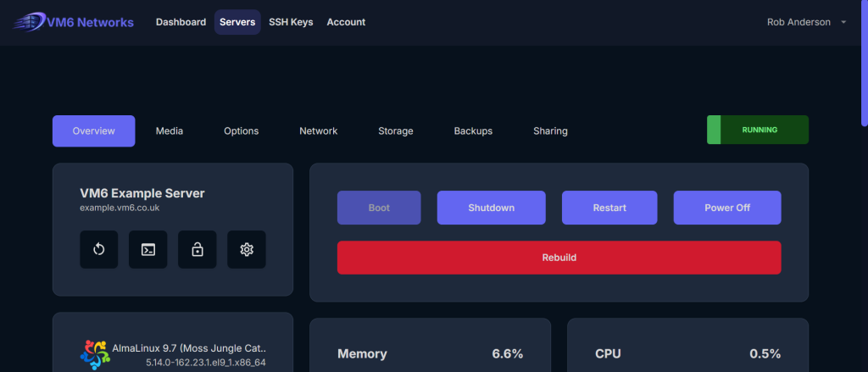868x372 pixels.
Task: Click the padlock icon button
Action: point(197,249)
